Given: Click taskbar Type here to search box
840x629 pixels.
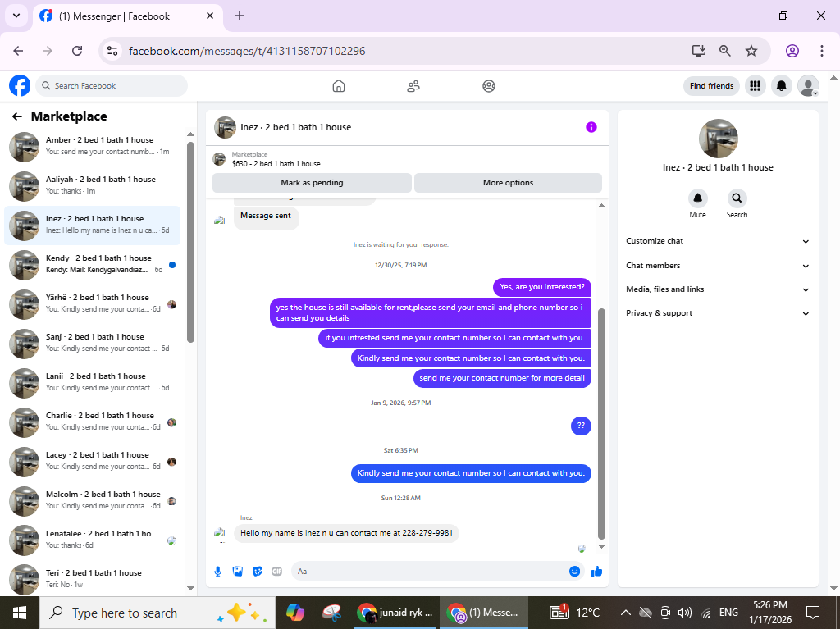Looking at the screenshot, I should pyautogui.click(x=157, y=613).
